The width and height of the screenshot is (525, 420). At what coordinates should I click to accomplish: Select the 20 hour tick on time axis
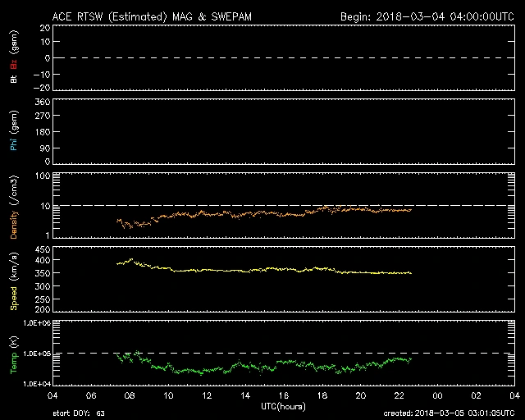click(x=360, y=395)
